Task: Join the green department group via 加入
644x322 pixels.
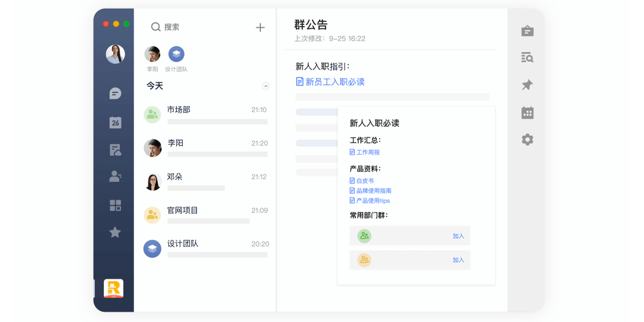Action: coord(458,236)
